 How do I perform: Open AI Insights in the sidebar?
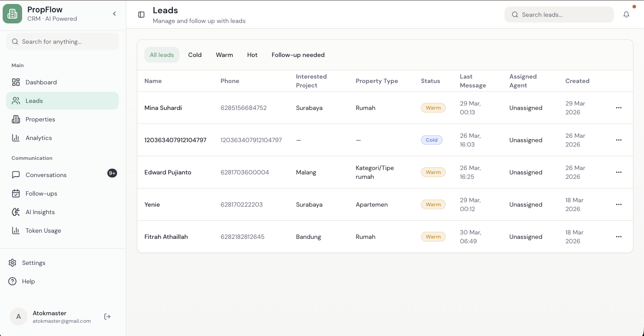(62, 212)
